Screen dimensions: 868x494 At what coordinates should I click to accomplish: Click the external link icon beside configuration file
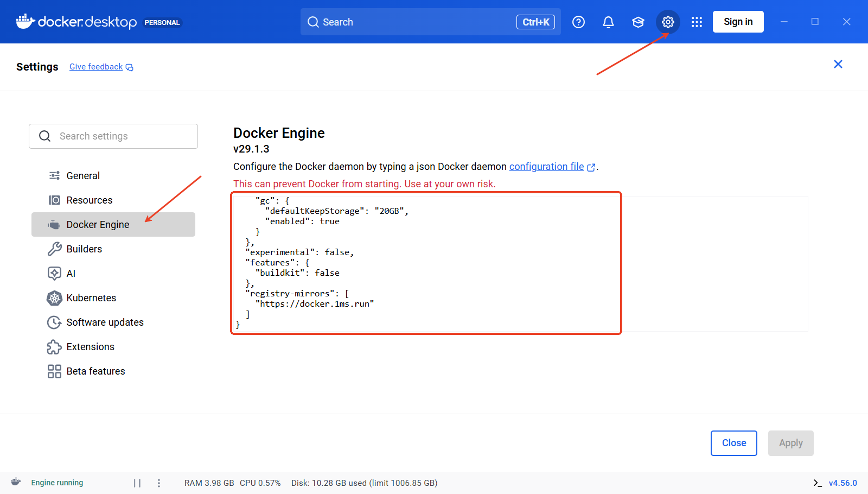(x=591, y=167)
